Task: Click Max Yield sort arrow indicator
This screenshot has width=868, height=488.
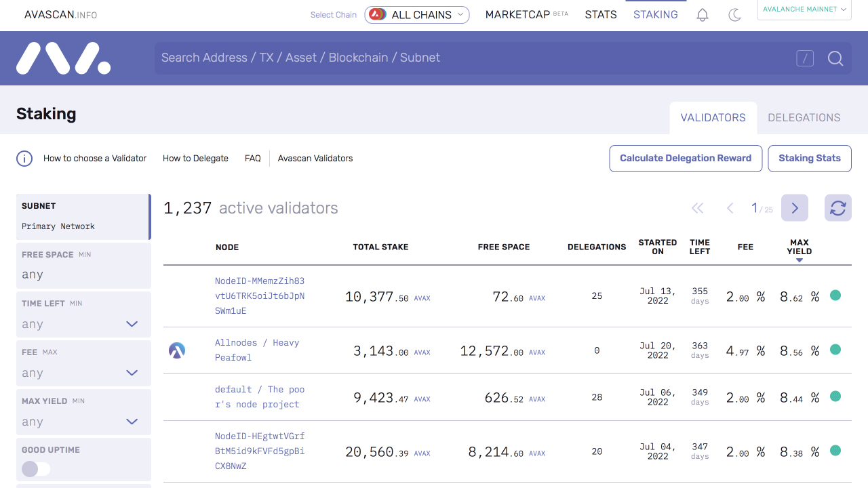Action: coord(800,260)
